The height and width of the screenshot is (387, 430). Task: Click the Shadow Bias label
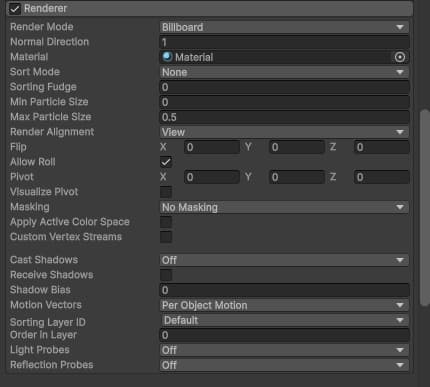point(40,290)
